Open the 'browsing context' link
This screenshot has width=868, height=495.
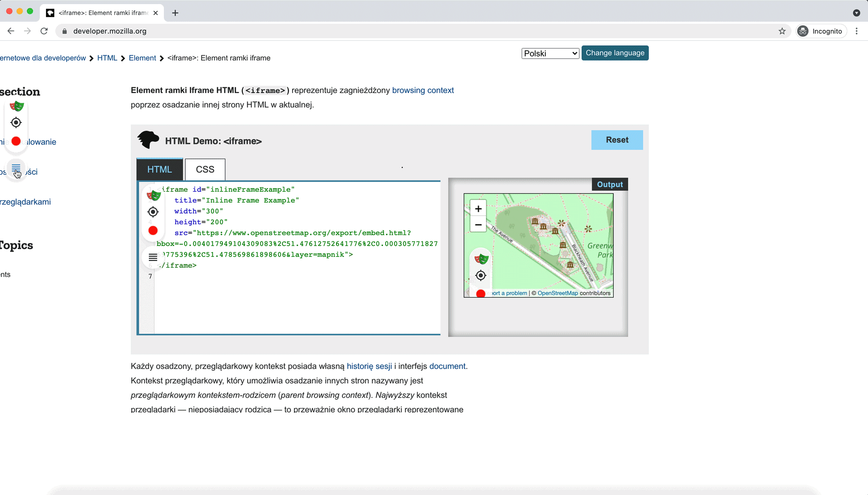[423, 90]
